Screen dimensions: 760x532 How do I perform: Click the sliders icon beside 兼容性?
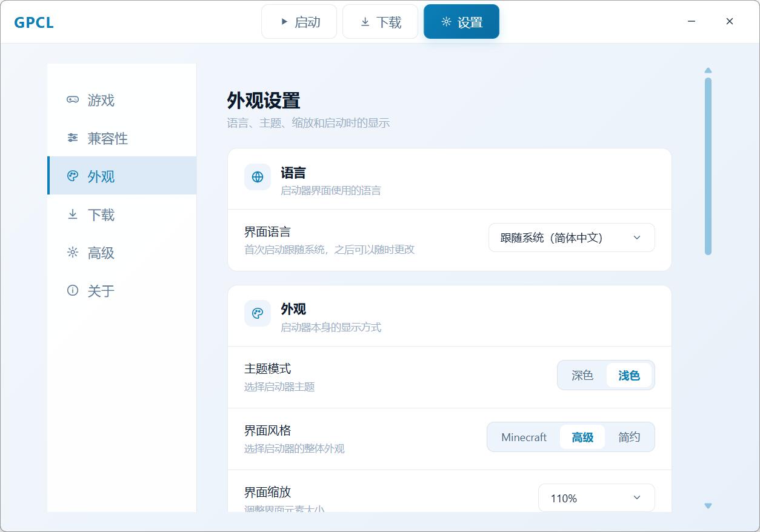pyautogui.click(x=73, y=138)
